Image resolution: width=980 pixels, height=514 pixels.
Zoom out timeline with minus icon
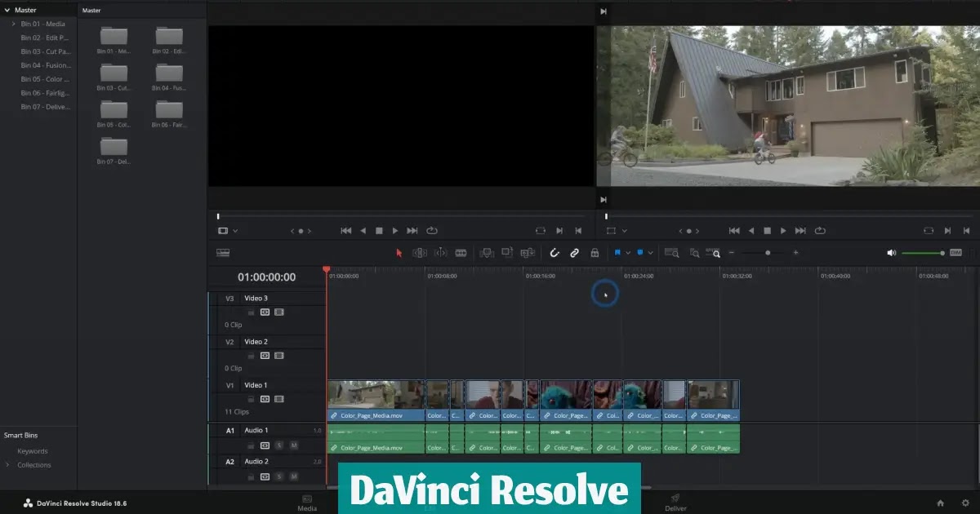click(732, 253)
